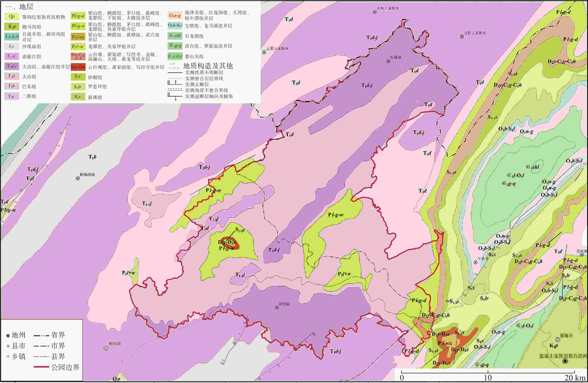Click the T₁d-j purple legend swatch

12,66
